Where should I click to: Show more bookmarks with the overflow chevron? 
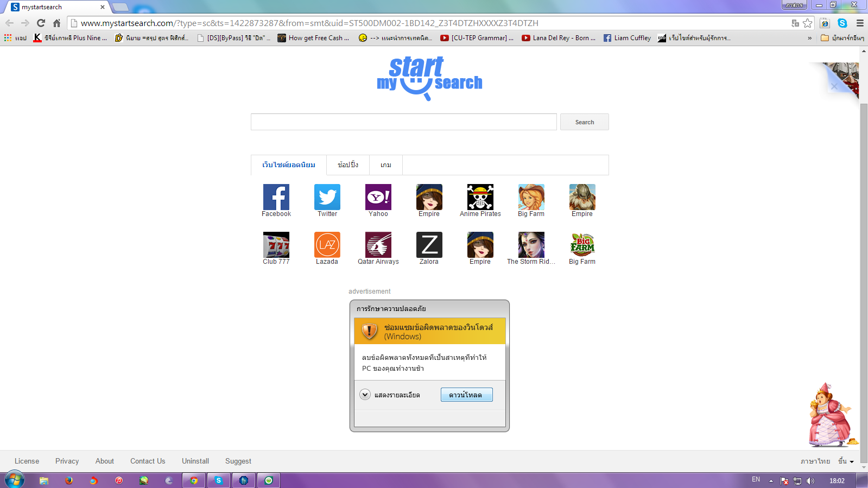point(810,38)
